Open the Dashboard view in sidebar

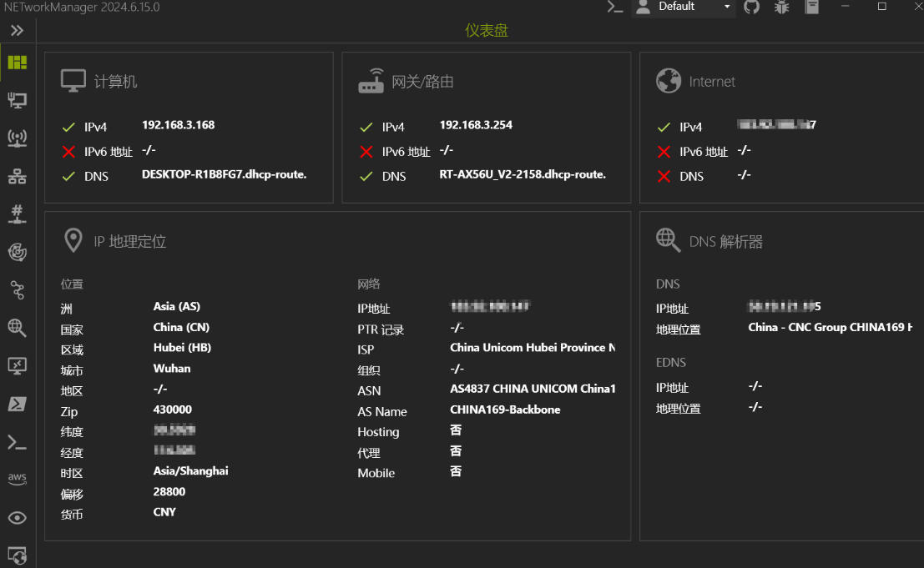tap(18, 63)
